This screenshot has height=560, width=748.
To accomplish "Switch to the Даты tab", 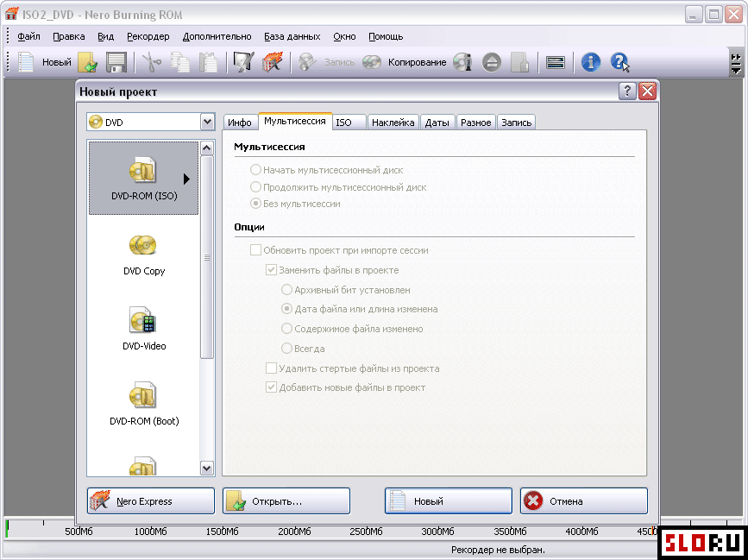I will click(437, 123).
